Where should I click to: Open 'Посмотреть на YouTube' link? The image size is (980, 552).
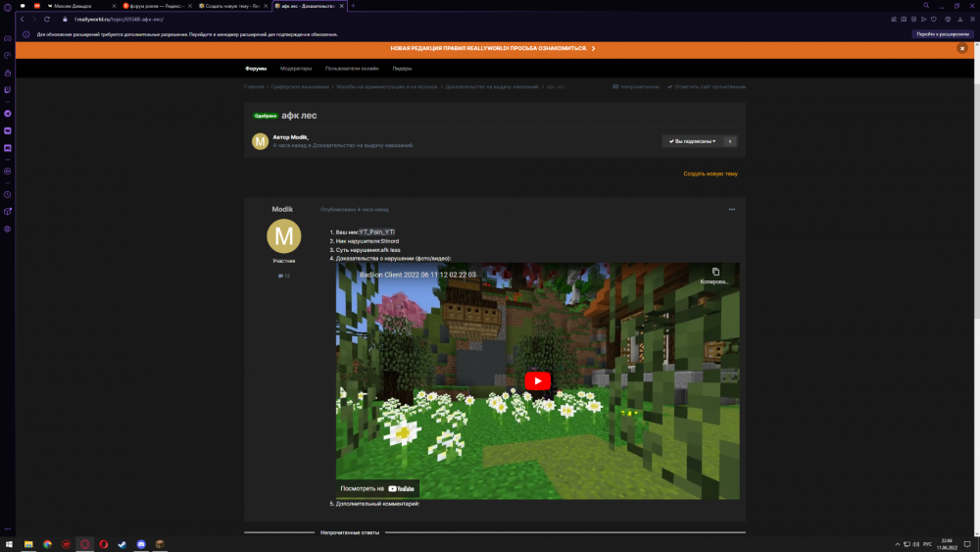pos(377,488)
